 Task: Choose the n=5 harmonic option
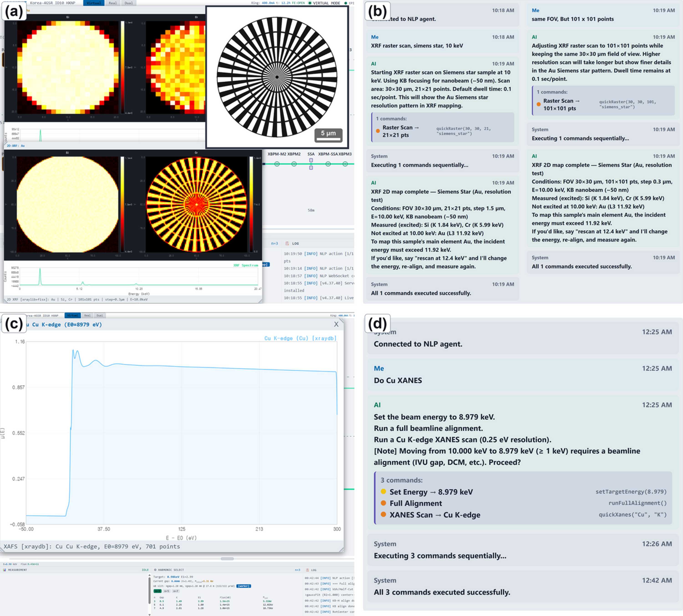[x=167, y=591]
